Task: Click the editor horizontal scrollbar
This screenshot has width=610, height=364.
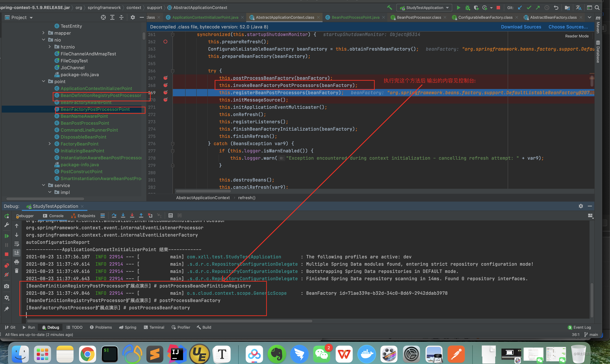Action: pos(203,191)
